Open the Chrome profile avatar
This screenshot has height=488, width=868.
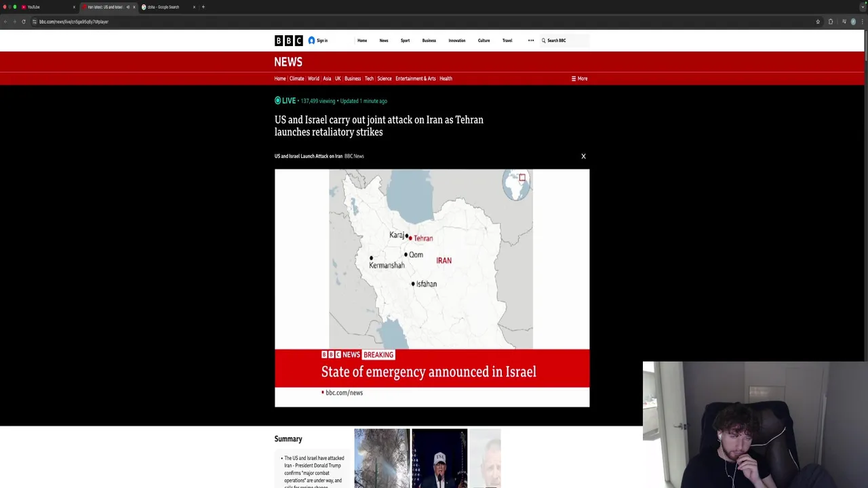853,22
